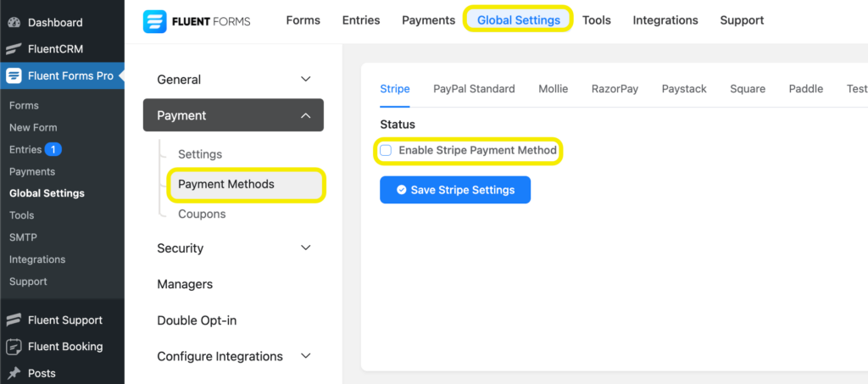Click Save Stripe Settings button
868x384 pixels.
point(455,190)
